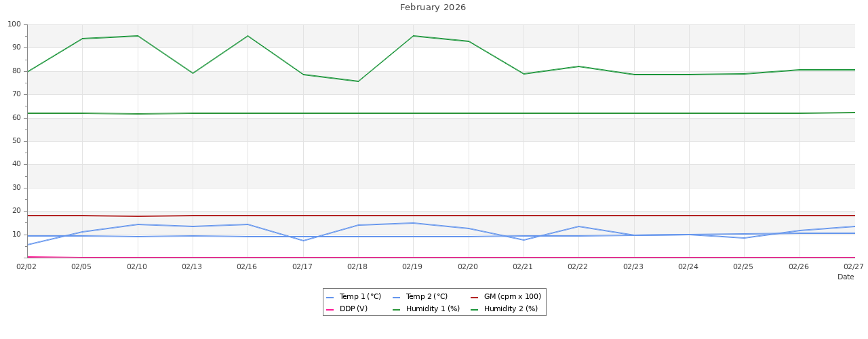Select the fluctuating humidity peak at 02/16
868x339 pixels.
[x=248, y=36]
